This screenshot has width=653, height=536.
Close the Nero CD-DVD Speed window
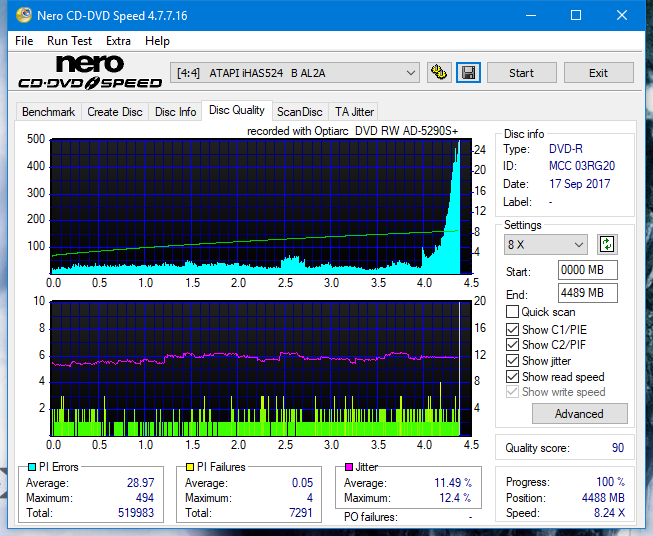pos(622,15)
